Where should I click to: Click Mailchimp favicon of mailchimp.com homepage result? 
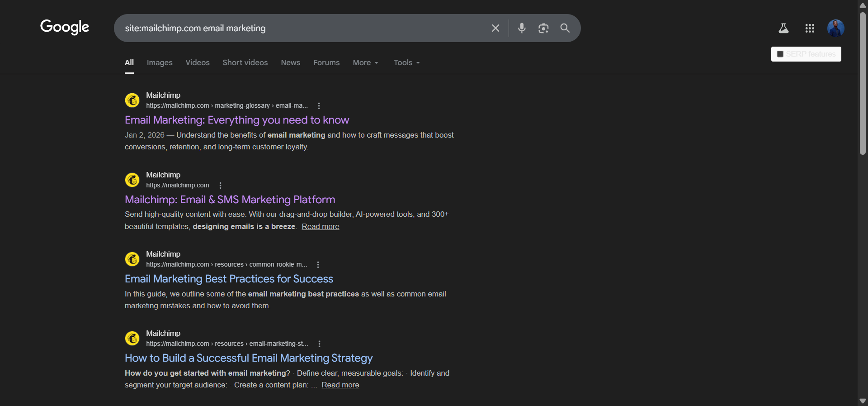point(132,180)
